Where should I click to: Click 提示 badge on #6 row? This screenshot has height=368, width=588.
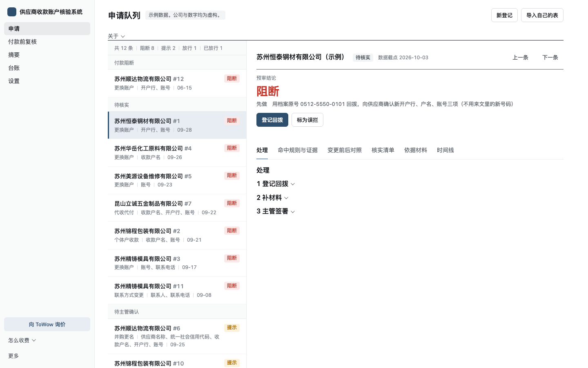tap(232, 328)
